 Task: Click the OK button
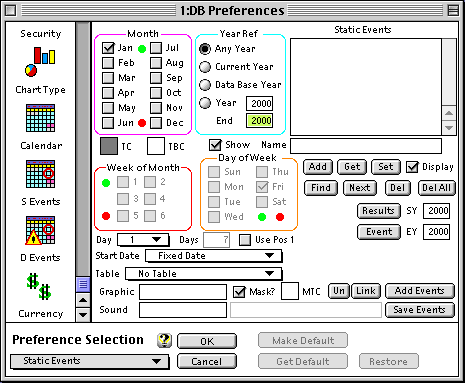pos(207,341)
